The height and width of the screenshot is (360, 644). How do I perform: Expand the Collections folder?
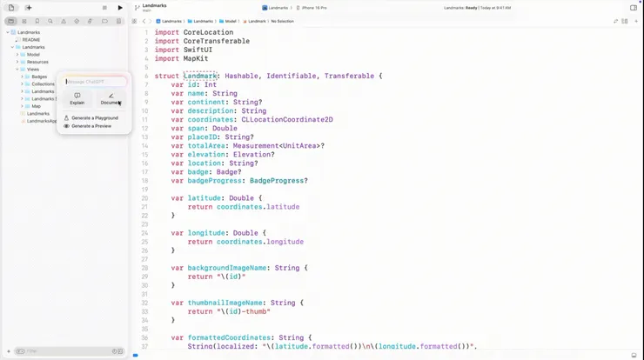(22, 83)
